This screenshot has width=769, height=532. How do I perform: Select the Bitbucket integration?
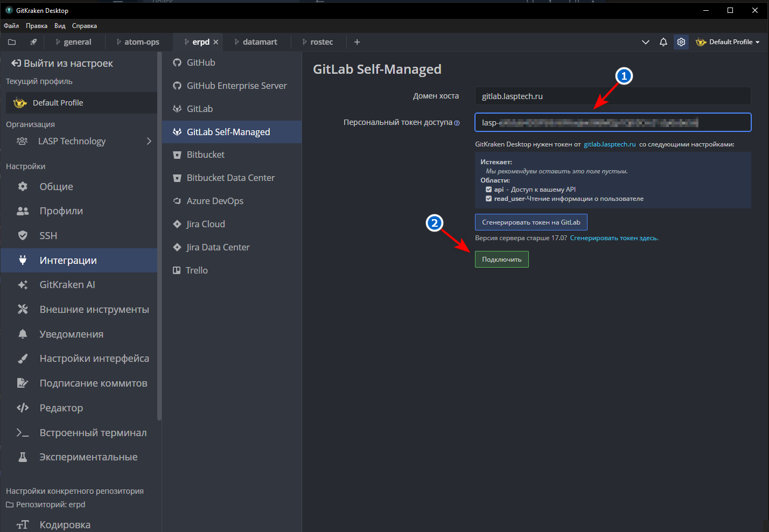pyautogui.click(x=232, y=155)
